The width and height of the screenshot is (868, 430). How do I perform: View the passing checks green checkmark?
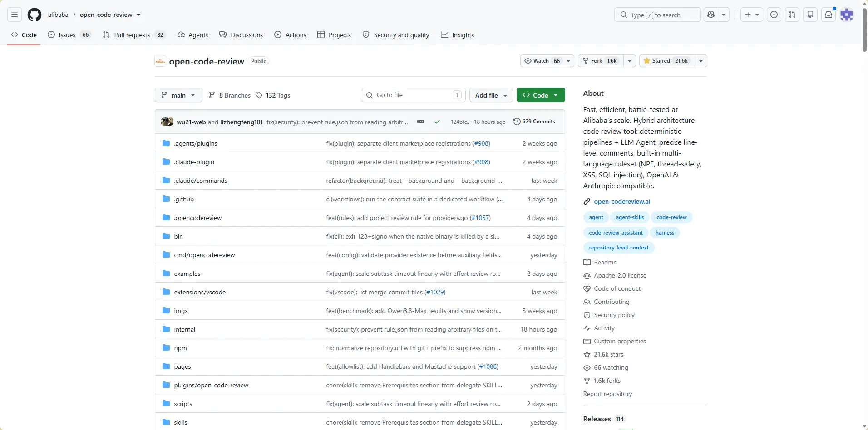[x=437, y=122]
